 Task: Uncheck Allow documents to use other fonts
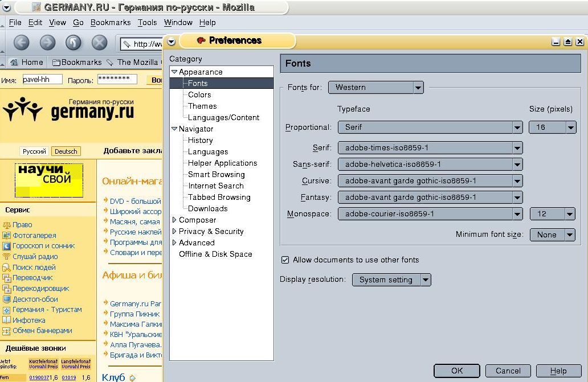coord(285,260)
